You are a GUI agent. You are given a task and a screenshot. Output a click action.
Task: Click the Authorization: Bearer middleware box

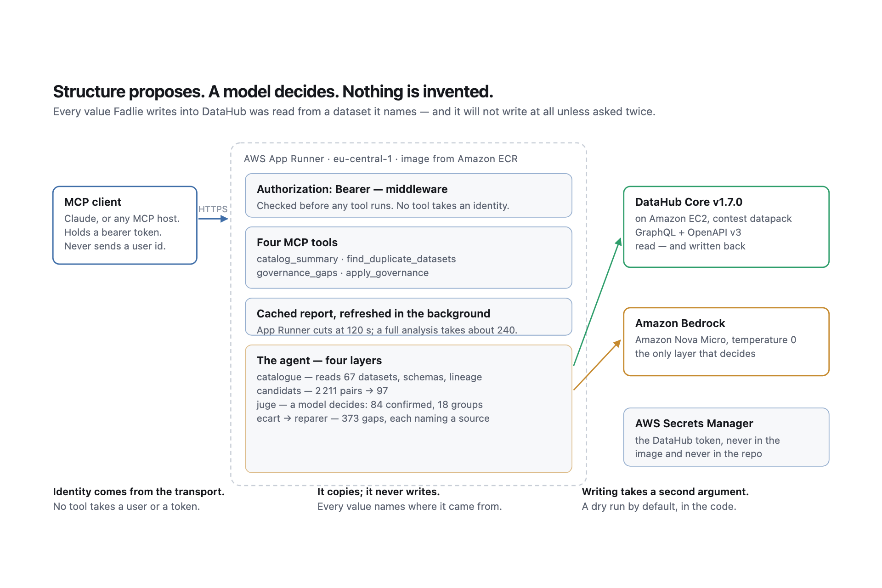tap(408, 195)
